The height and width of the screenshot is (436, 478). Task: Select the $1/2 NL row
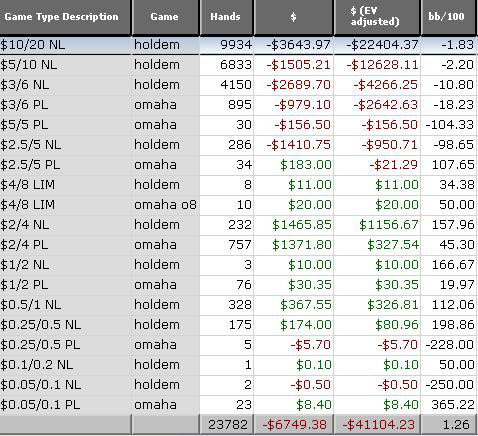click(x=238, y=265)
